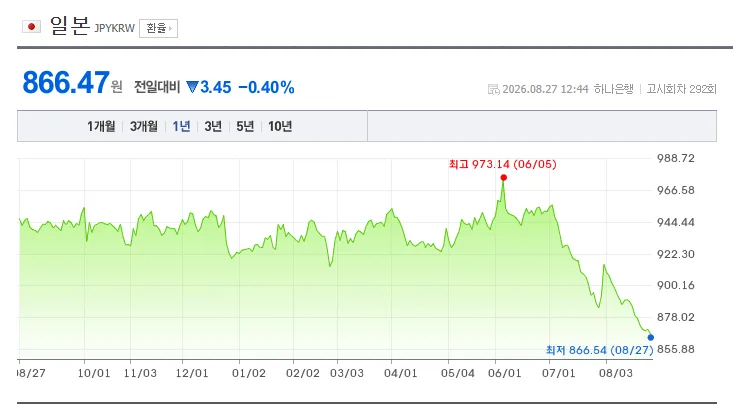The image size is (733, 420).
Task: Select the 3개월 period tab
Action: 144,126
